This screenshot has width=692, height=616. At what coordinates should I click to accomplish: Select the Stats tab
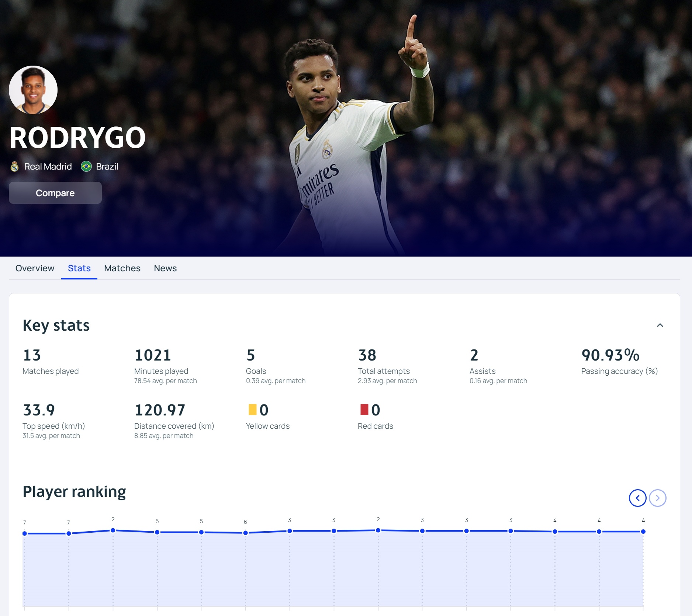[79, 268]
